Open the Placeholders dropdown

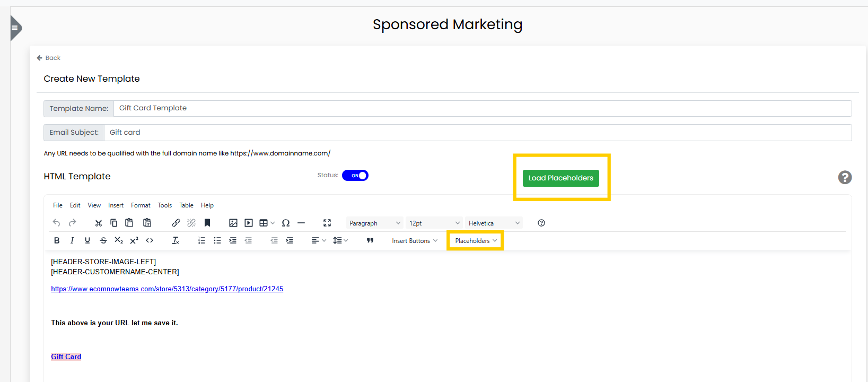[x=476, y=241]
